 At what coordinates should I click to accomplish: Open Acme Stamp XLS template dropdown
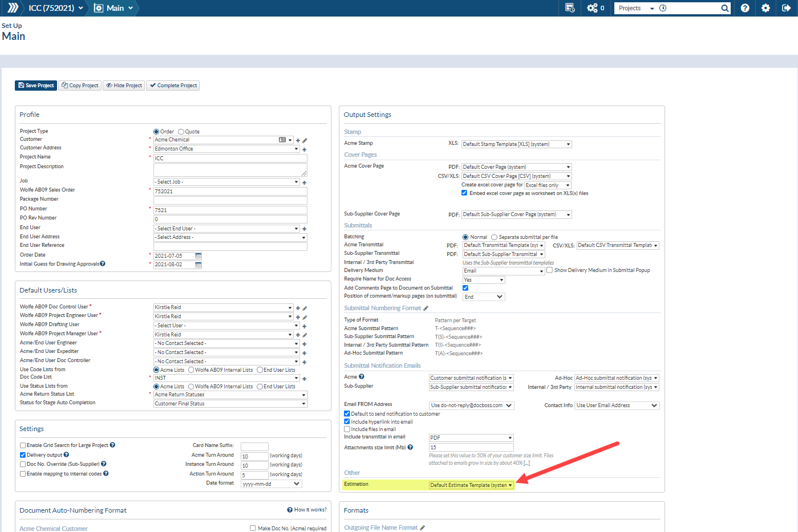516,144
